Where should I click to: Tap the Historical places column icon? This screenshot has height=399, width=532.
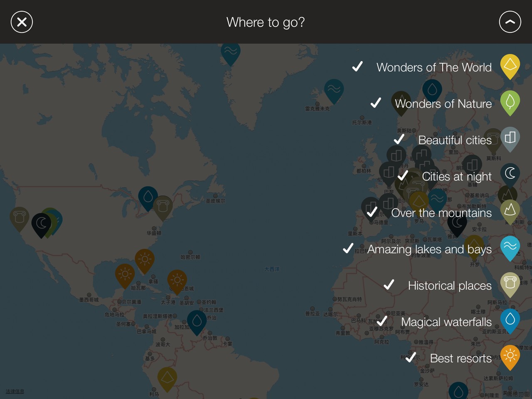click(510, 285)
